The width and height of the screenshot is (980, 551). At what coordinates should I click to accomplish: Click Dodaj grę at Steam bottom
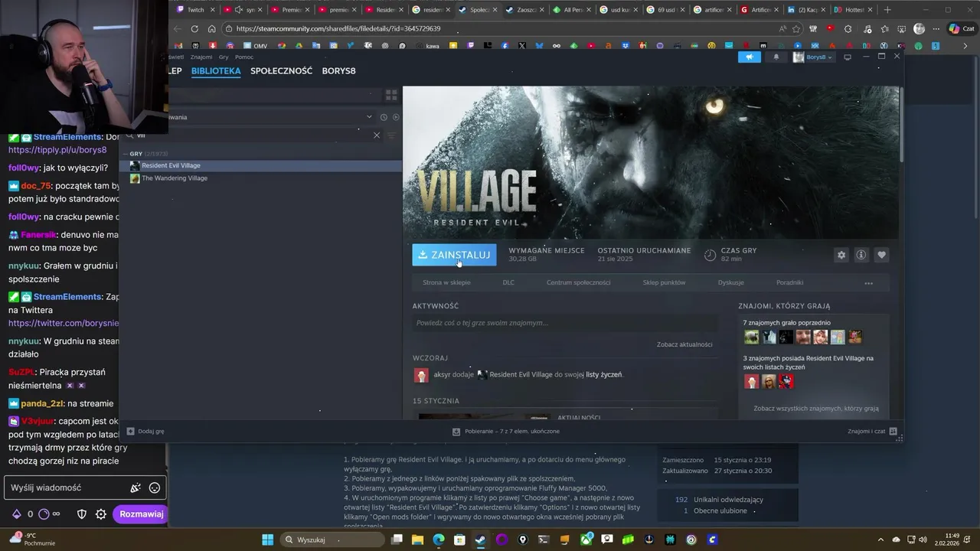click(x=145, y=432)
